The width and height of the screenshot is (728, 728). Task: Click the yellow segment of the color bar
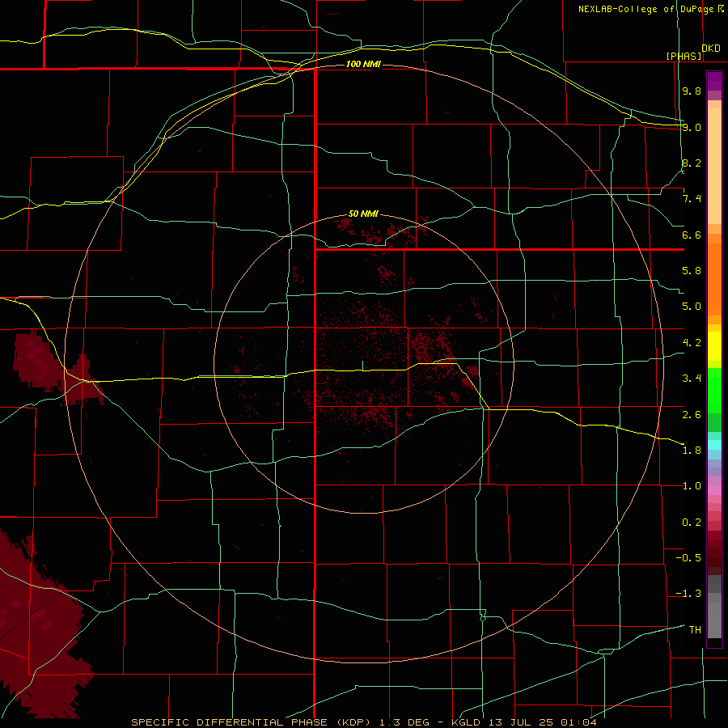(x=714, y=346)
